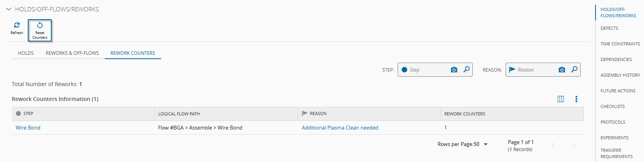Click the search icon in Reason field
This screenshot has width=644, height=162.
[574, 69]
